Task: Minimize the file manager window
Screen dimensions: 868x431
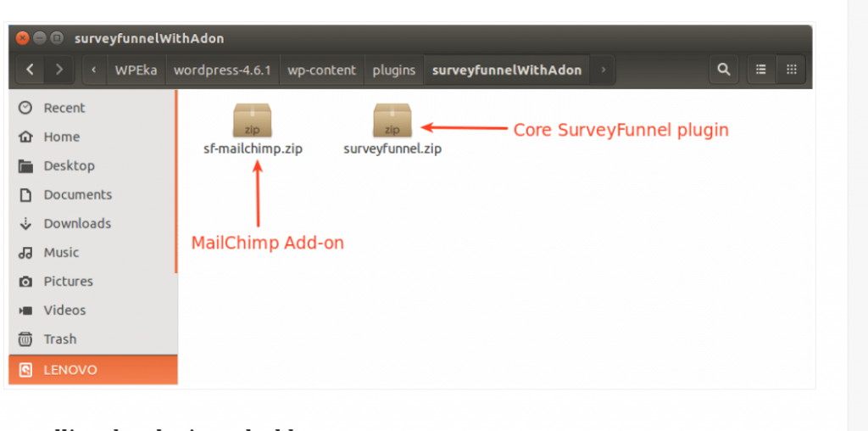Action: (x=39, y=38)
